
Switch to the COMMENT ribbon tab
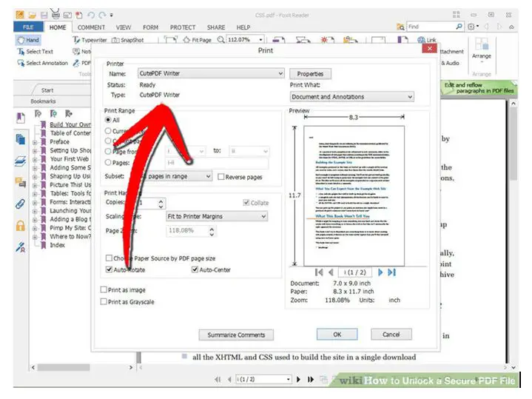click(x=91, y=27)
